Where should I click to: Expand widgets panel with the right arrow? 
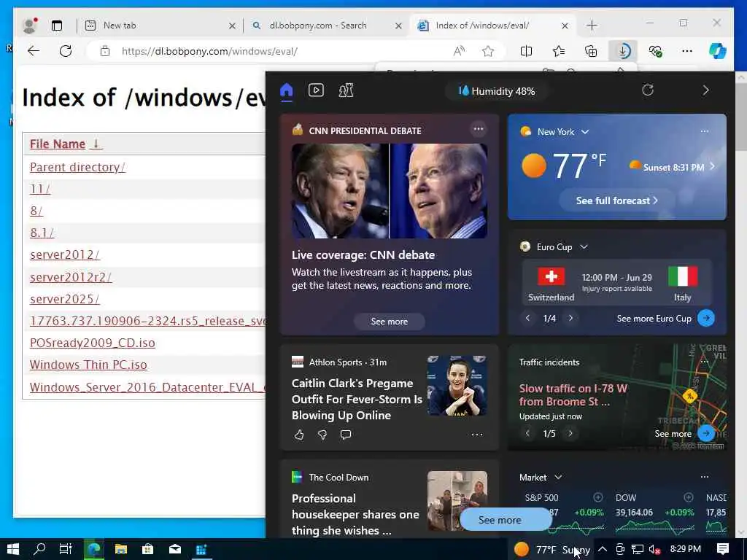705,90
